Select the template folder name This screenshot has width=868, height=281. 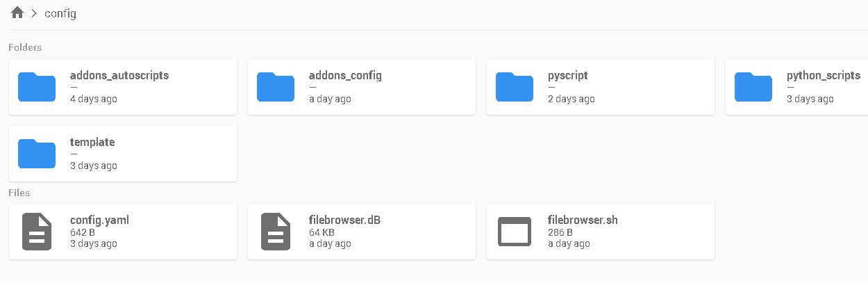92,142
